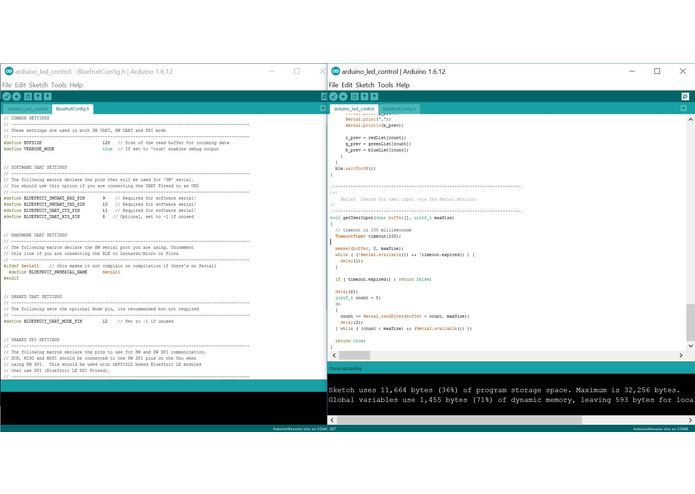695x494 pixels.
Task: Open Tools menu in right window
Action: tap(385, 85)
